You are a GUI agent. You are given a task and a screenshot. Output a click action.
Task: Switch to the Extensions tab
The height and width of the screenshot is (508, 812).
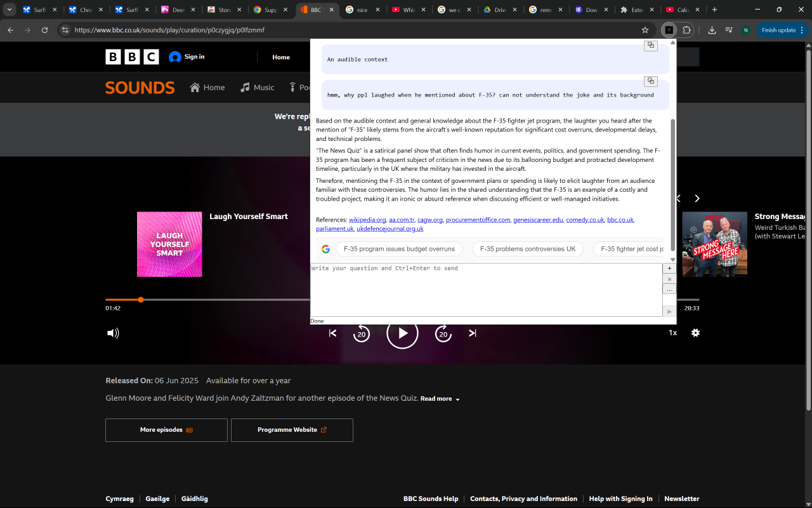tap(638, 10)
